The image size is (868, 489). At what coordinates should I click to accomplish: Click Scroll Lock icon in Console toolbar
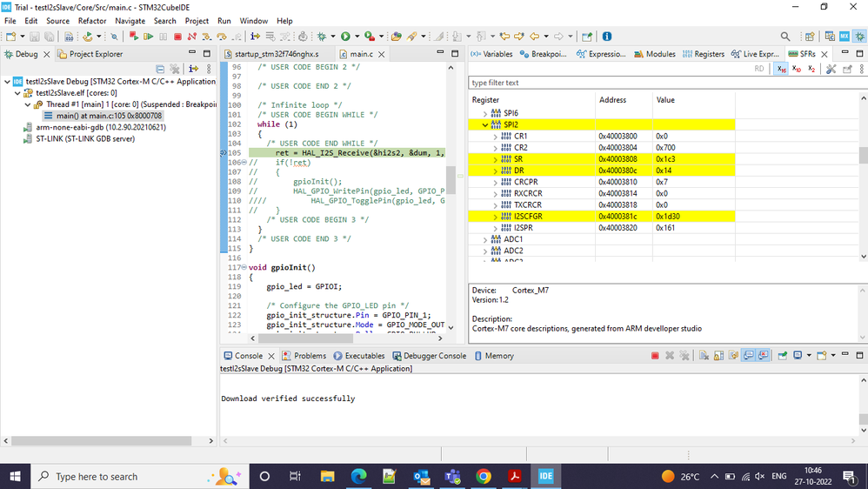tap(718, 356)
